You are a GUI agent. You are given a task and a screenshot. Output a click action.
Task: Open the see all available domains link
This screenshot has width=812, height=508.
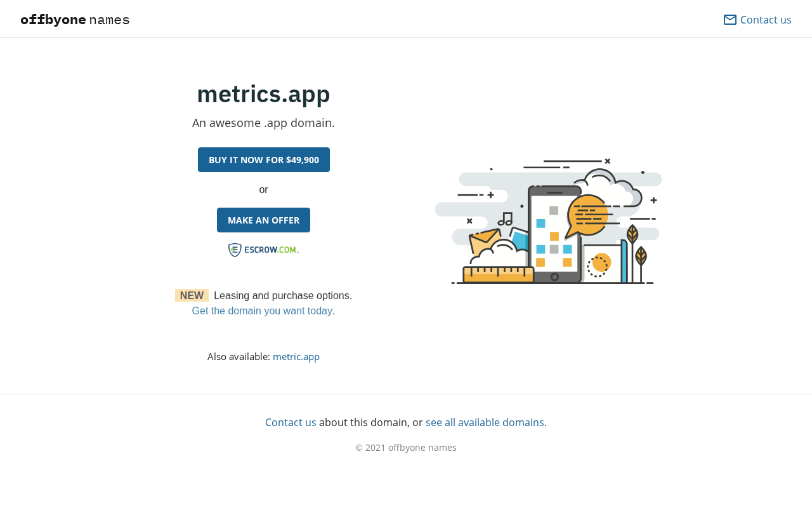click(485, 422)
